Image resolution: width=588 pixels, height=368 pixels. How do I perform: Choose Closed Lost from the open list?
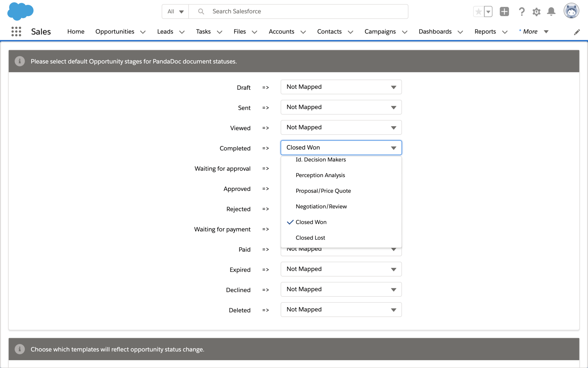point(310,237)
